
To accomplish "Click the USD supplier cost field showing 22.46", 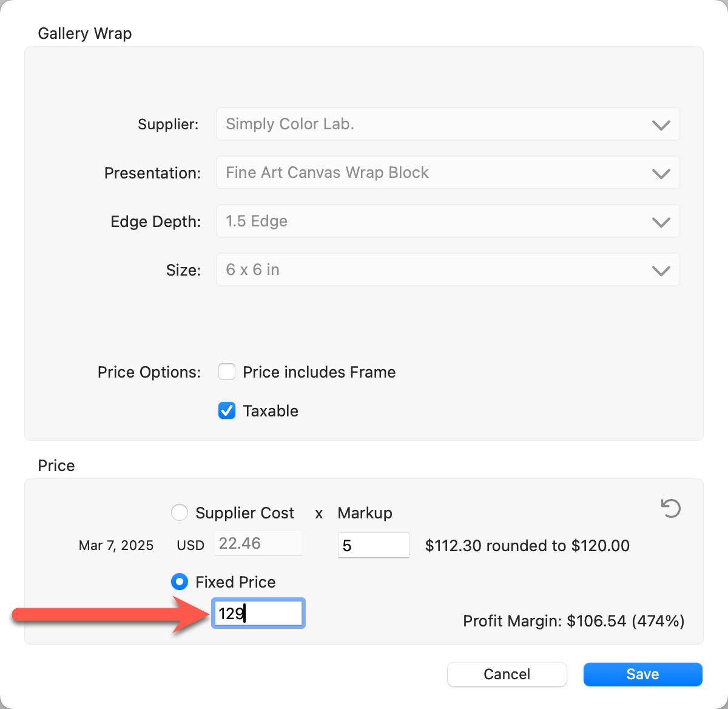I will coord(258,543).
